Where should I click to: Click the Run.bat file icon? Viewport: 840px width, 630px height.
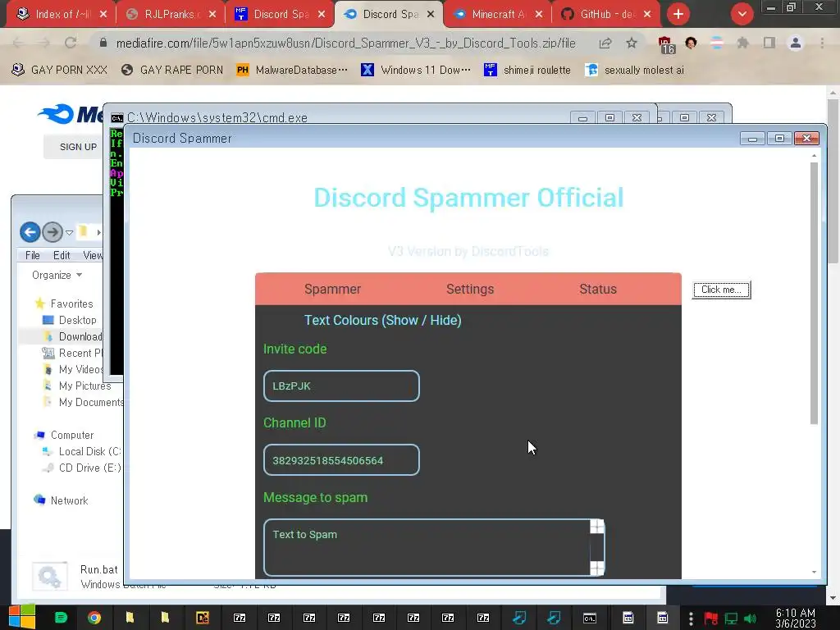50,577
